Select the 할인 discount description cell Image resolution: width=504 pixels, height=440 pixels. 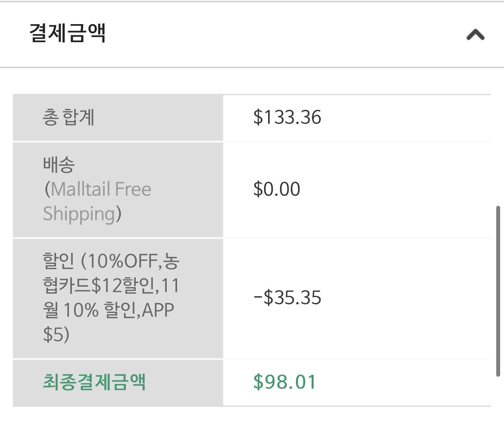point(118,298)
